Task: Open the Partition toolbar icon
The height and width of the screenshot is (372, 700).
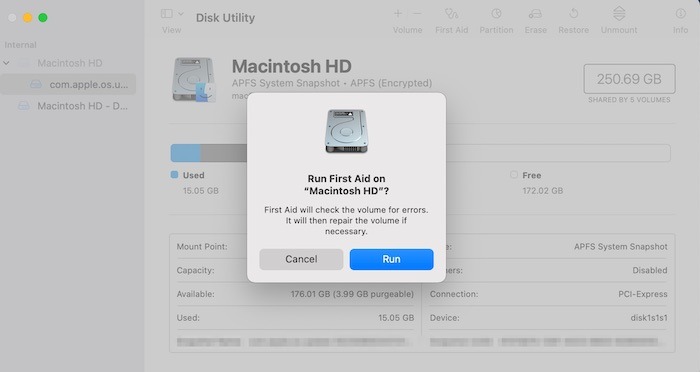Action: tap(496, 14)
